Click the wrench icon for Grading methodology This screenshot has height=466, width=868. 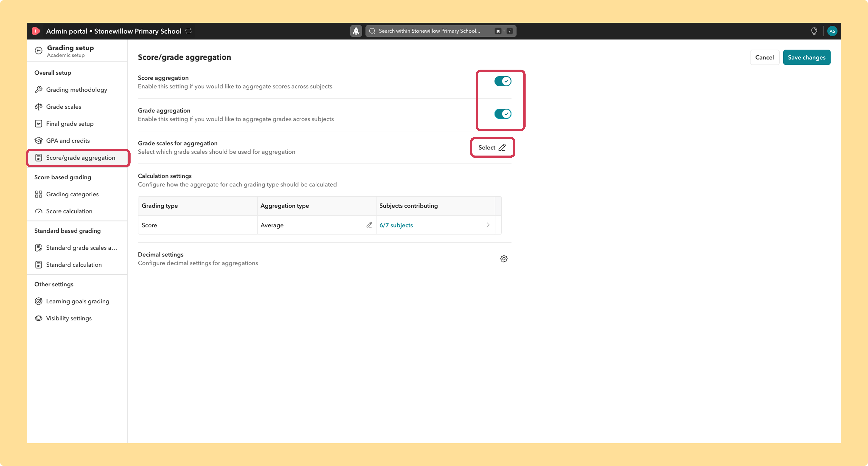point(39,90)
